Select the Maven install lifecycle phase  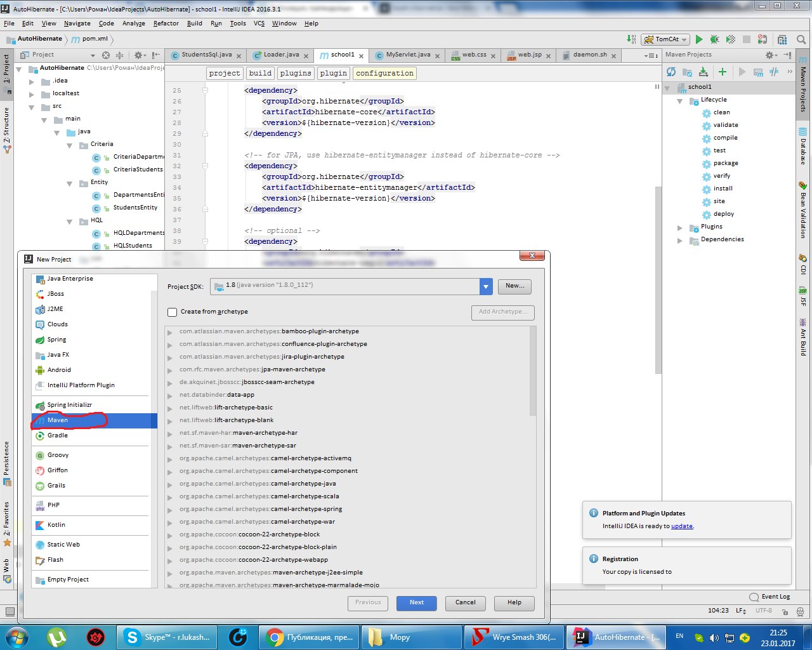point(723,189)
